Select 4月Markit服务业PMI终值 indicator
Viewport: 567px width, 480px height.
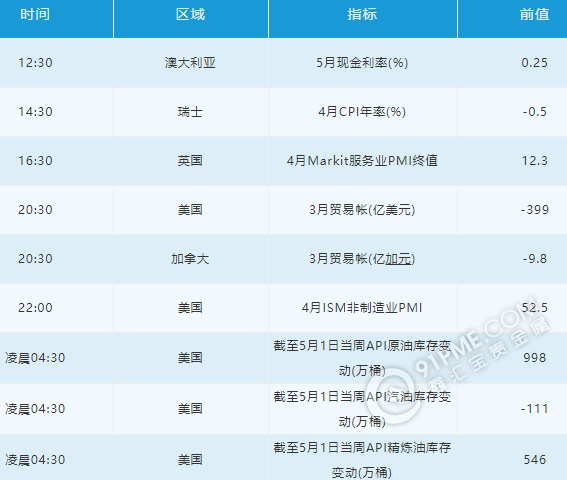coord(362,161)
